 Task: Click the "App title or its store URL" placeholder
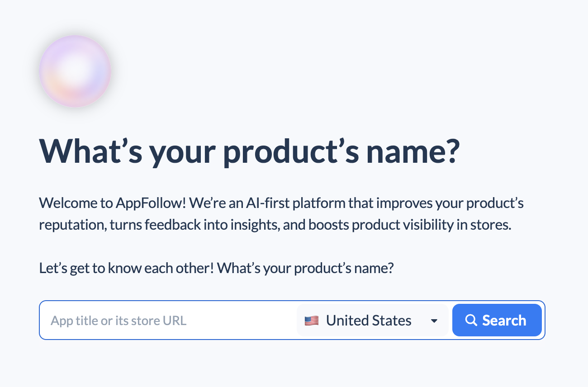(x=119, y=321)
